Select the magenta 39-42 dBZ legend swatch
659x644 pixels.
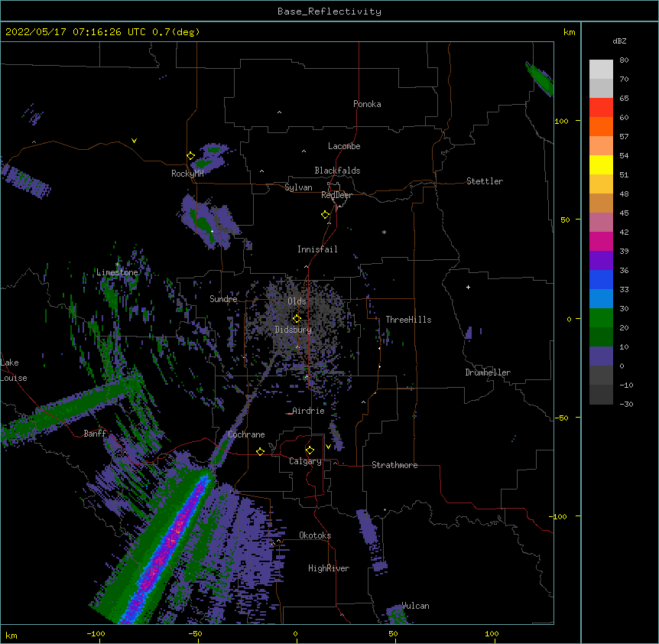click(x=601, y=241)
